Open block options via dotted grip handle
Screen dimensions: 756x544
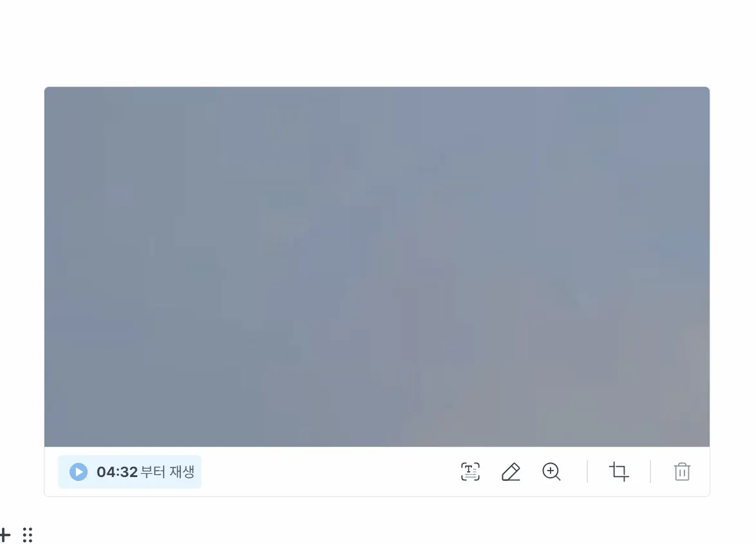pyautogui.click(x=28, y=534)
